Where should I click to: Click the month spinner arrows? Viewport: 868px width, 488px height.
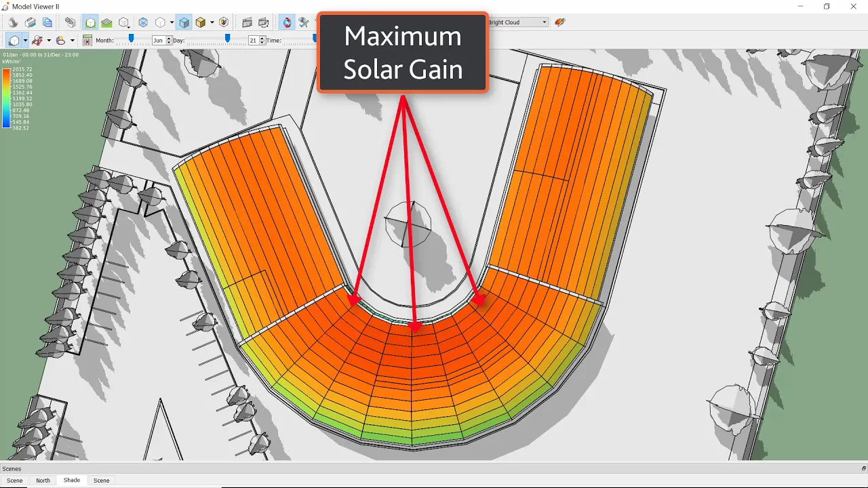click(168, 41)
